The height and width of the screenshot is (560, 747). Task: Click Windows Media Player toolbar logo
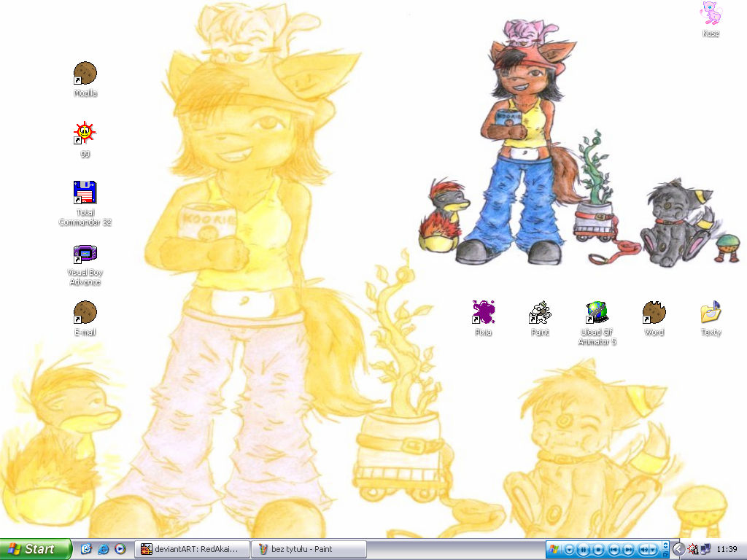tap(554, 549)
